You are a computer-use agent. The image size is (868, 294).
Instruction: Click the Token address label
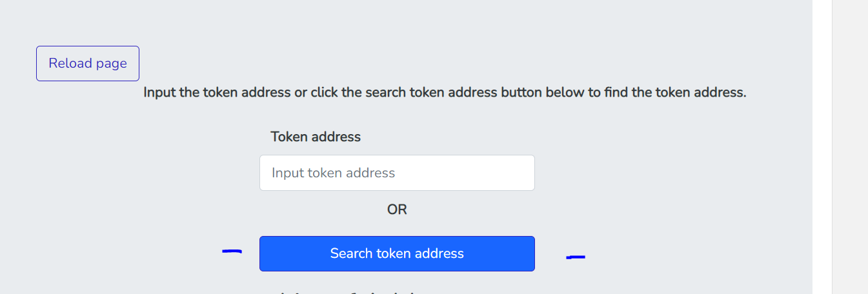click(x=316, y=137)
